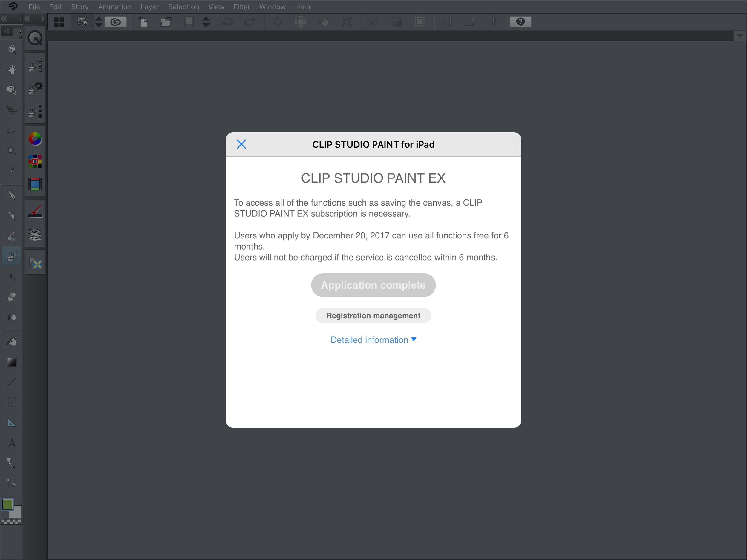Select the Airbrush tool
This screenshot has height=560, width=747.
coord(12,256)
